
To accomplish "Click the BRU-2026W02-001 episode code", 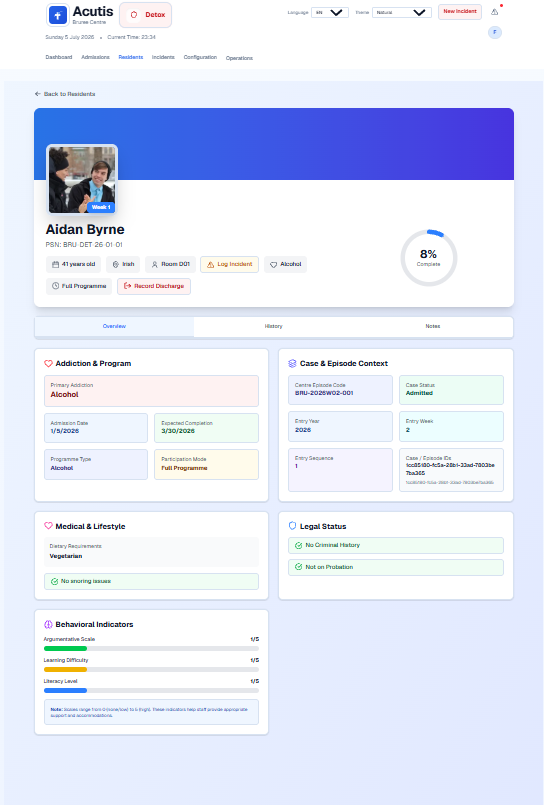I will pos(324,393).
